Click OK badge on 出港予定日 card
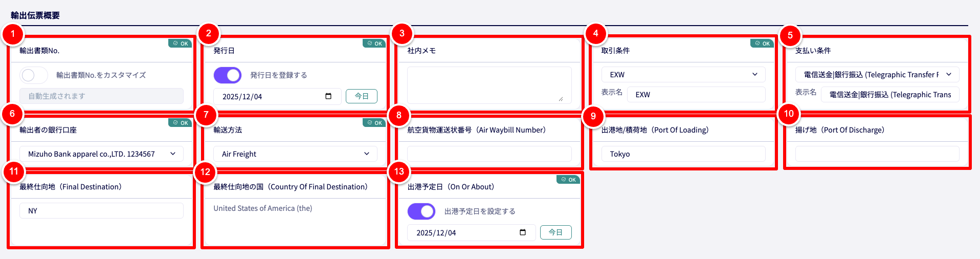 point(568,180)
